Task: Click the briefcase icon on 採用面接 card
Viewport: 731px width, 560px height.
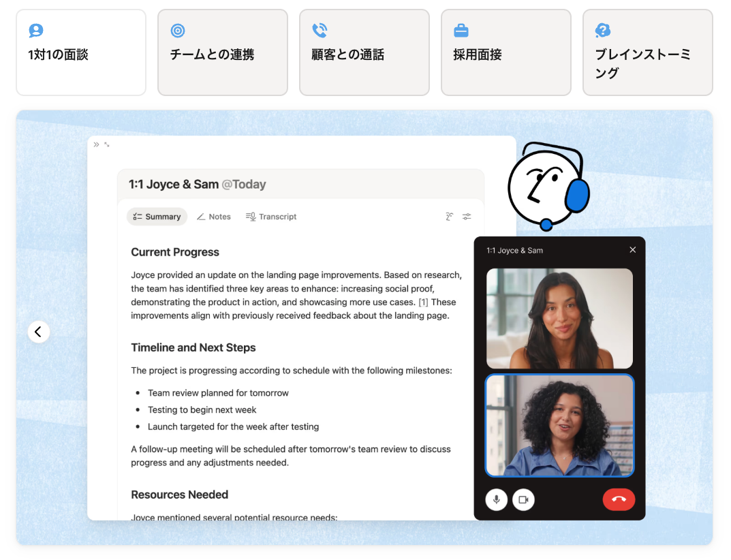Action: pyautogui.click(x=461, y=31)
